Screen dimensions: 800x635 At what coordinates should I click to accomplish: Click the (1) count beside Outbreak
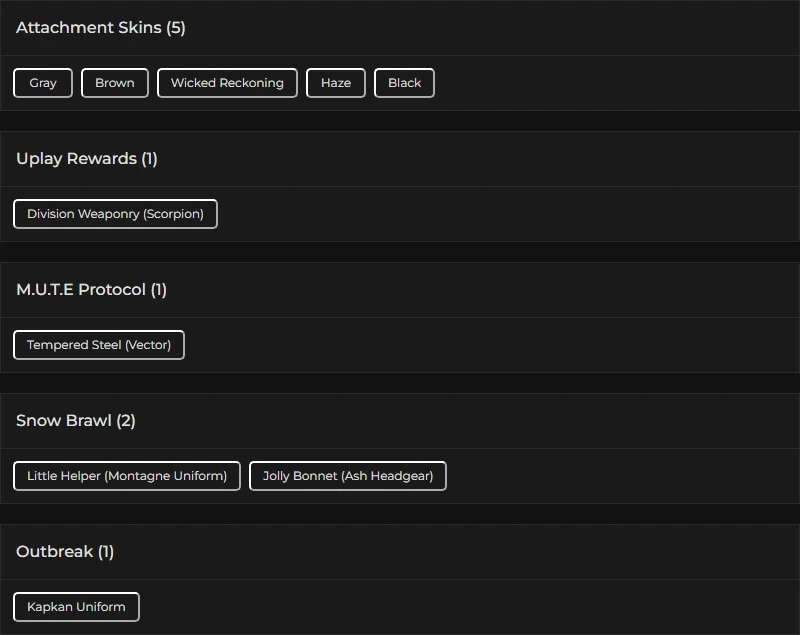[x=106, y=552]
